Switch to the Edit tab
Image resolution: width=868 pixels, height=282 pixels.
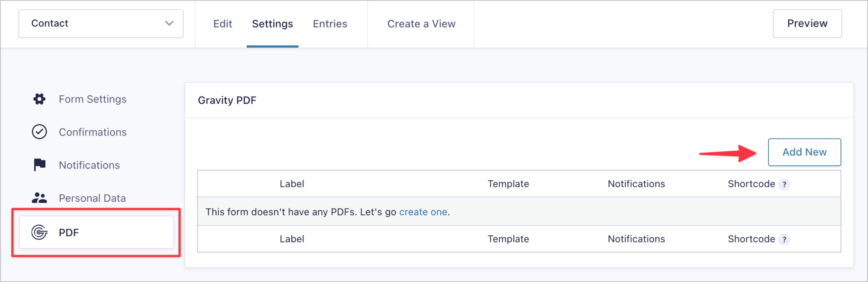(x=223, y=24)
